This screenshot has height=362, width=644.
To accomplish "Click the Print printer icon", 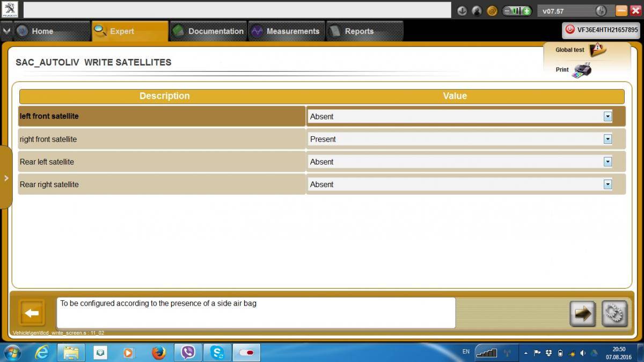I will pyautogui.click(x=581, y=70).
